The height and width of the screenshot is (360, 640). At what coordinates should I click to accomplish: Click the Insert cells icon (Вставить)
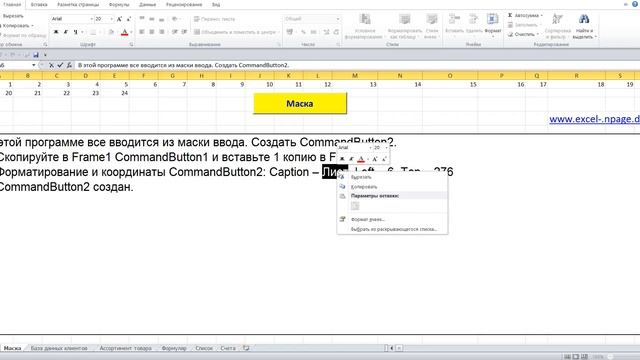tap(453, 19)
